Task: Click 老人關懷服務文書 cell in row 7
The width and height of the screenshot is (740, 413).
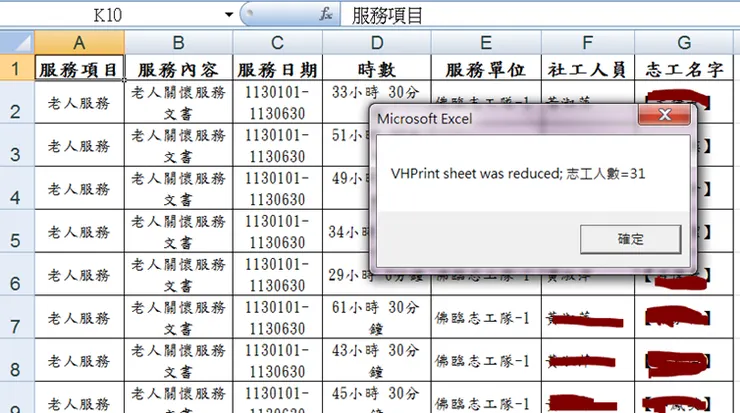Action: coord(178,317)
